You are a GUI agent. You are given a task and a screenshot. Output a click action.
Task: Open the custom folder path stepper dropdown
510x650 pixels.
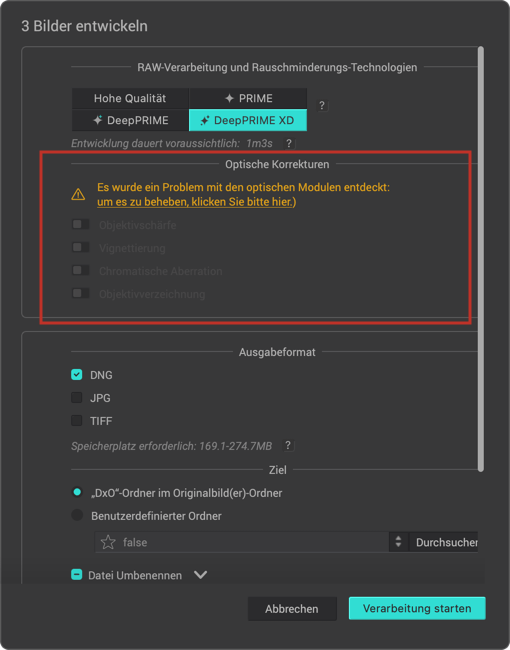[398, 542]
